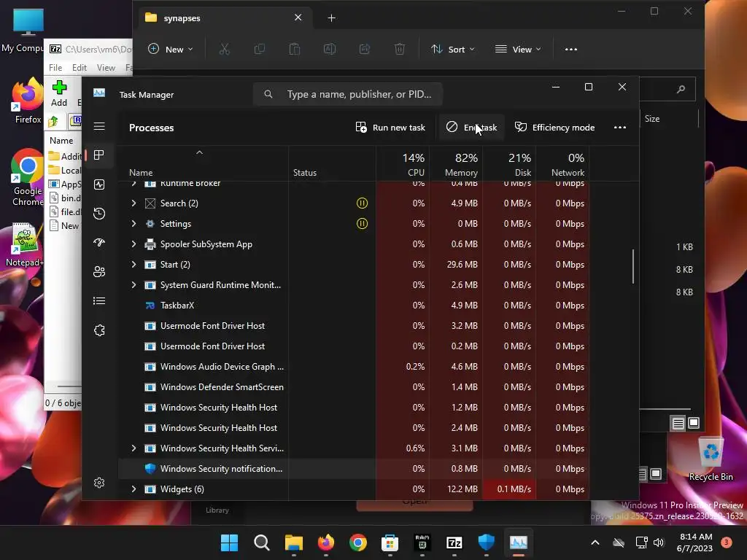Select the TaskbarX process row

coord(355,306)
